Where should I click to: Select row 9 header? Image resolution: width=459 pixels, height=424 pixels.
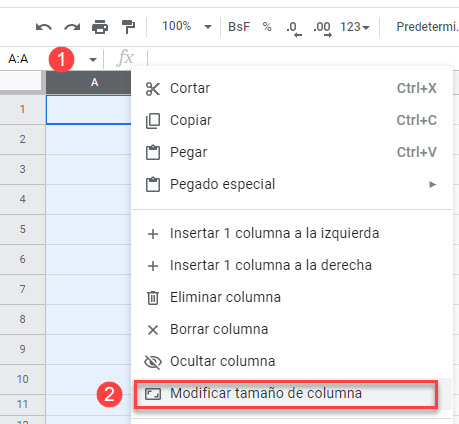click(x=22, y=349)
